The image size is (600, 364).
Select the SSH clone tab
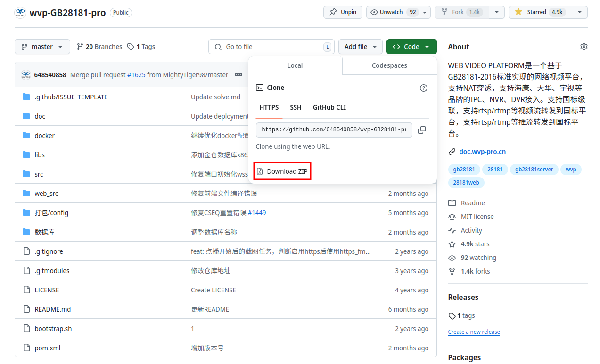coord(296,107)
